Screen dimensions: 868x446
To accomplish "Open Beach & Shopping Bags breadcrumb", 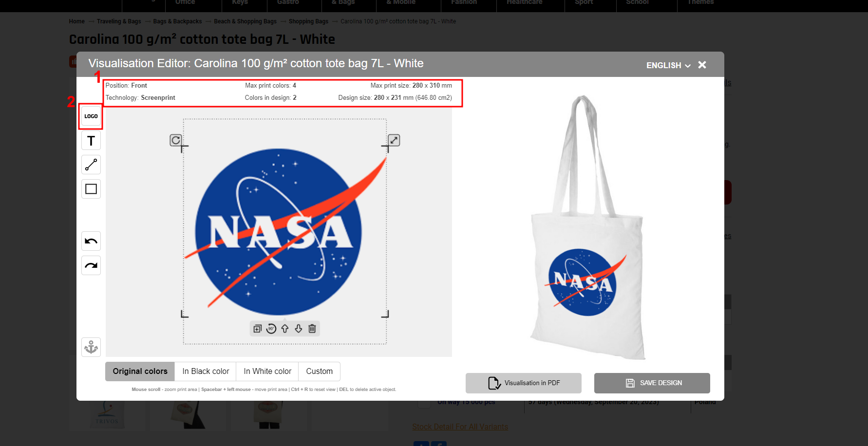I will point(245,21).
